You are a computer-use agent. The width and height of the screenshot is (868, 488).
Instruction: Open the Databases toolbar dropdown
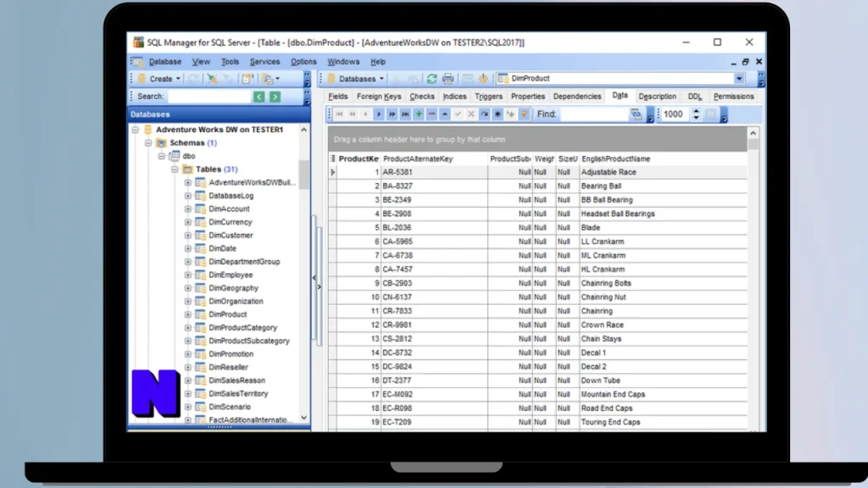pyautogui.click(x=381, y=79)
